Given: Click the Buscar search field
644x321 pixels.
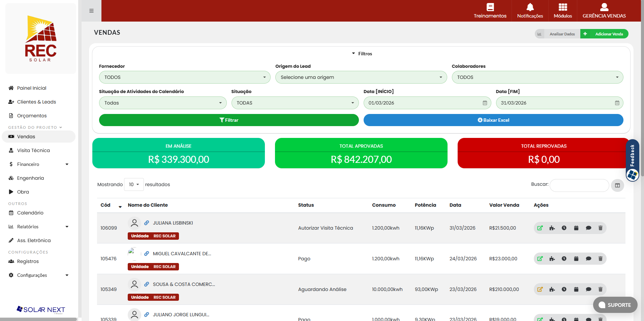Looking at the screenshot, I should click(x=579, y=185).
